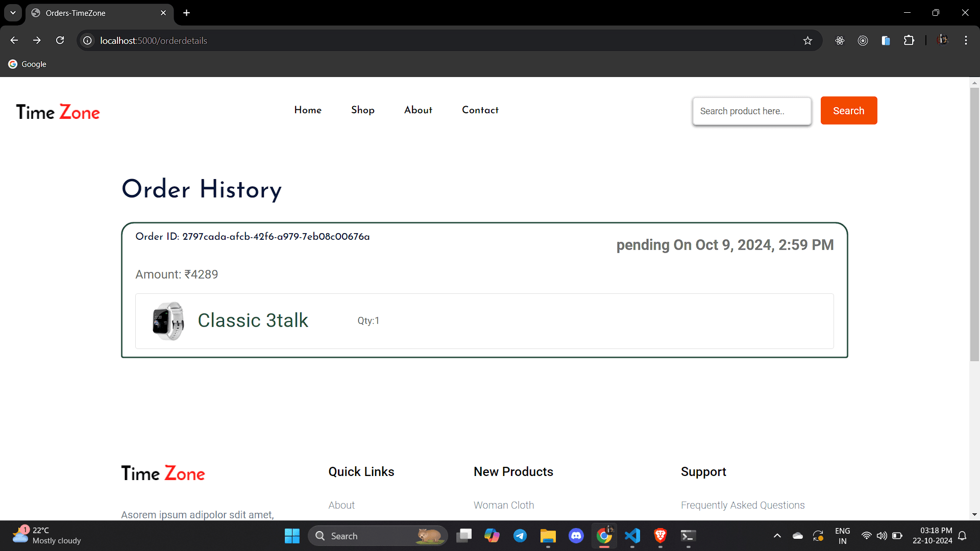Viewport: 980px width, 551px height.
Task: Open taskbar clock and date
Action: click(933, 536)
